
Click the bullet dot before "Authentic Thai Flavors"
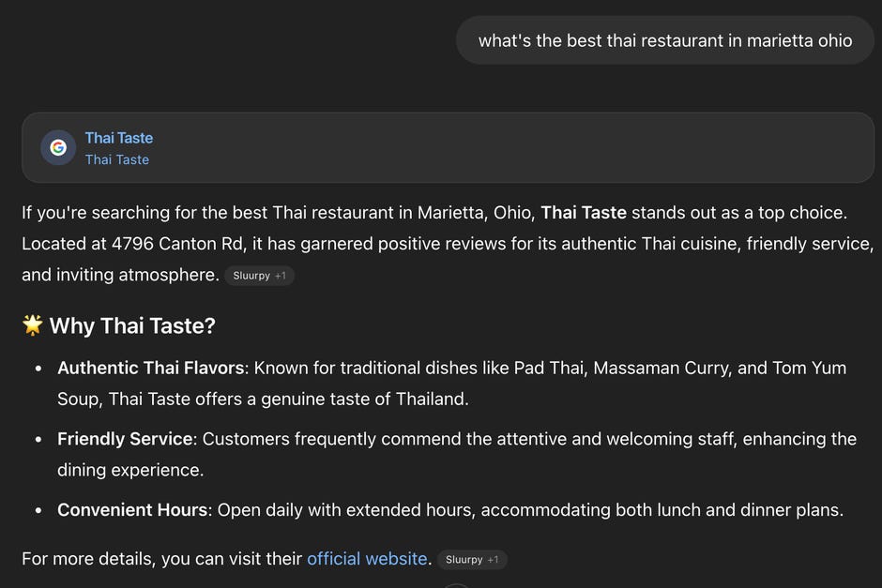click(38, 369)
